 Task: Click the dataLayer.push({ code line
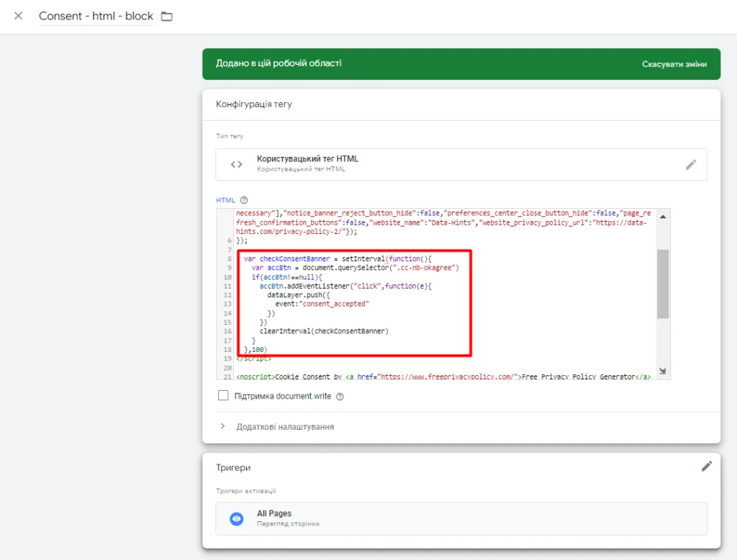pos(299,295)
